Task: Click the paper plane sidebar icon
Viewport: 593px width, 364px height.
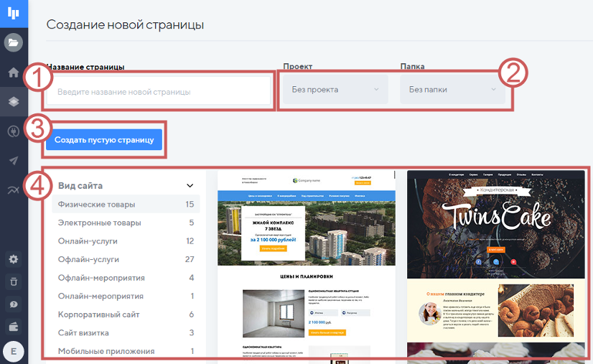Action: 14,161
